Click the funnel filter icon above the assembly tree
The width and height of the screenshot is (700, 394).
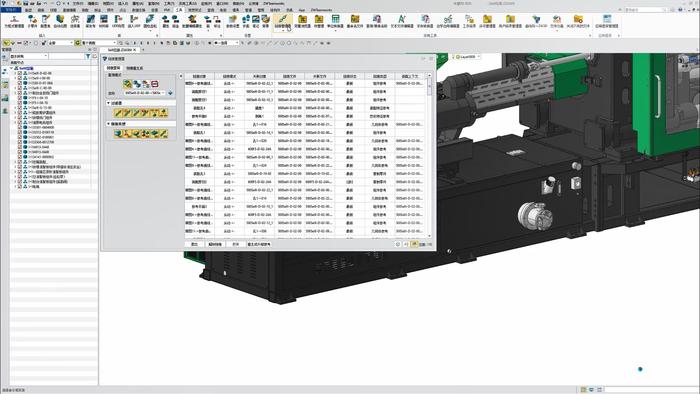click(x=88, y=56)
